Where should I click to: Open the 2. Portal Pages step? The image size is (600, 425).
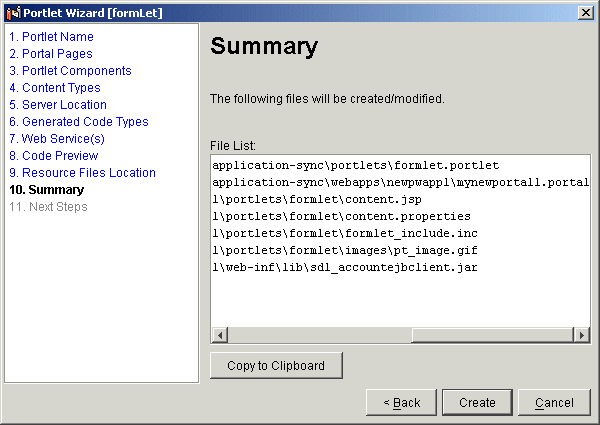click(x=51, y=54)
